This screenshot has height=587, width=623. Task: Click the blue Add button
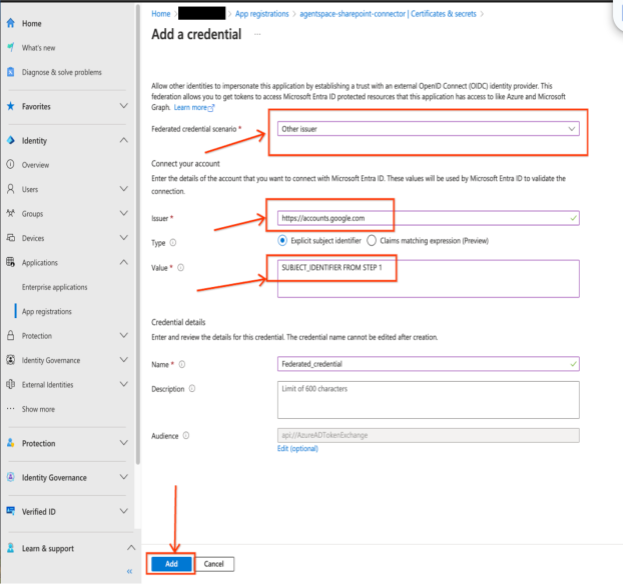click(171, 564)
